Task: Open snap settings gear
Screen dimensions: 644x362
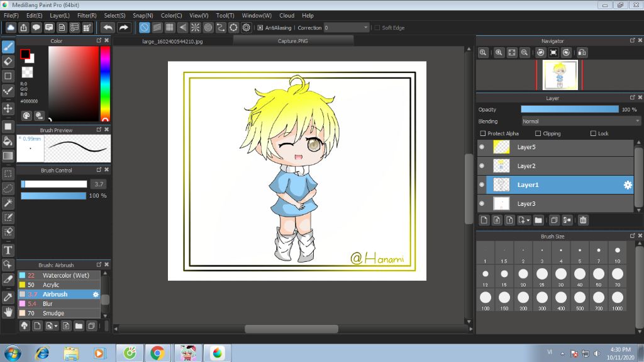Action: click(x=247, y=28)
